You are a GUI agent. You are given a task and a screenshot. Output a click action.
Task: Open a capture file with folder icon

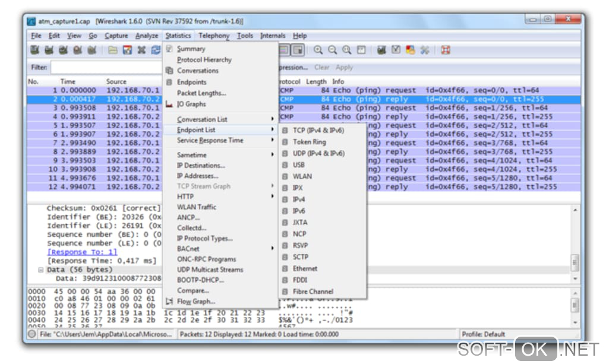point(113,50)
